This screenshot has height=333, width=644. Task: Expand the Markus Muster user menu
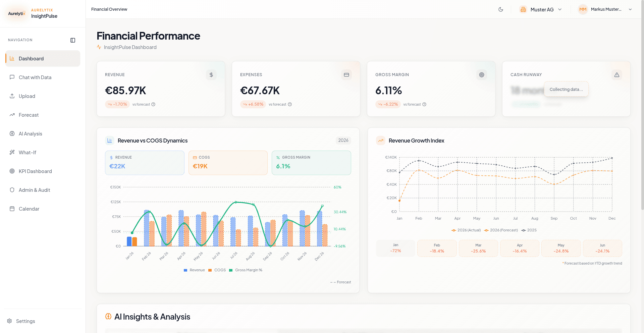point(605,9)
